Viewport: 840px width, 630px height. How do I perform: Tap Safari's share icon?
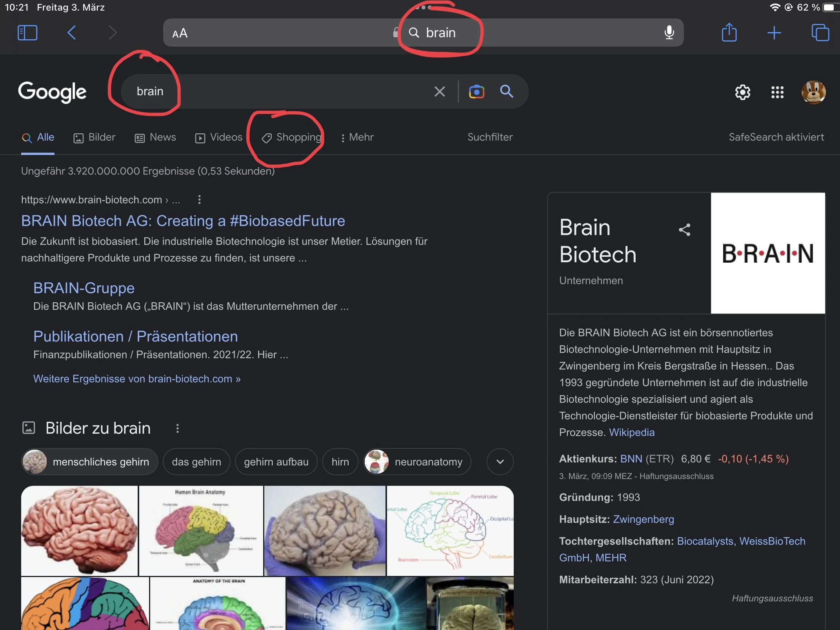click(x=729, y=33)
